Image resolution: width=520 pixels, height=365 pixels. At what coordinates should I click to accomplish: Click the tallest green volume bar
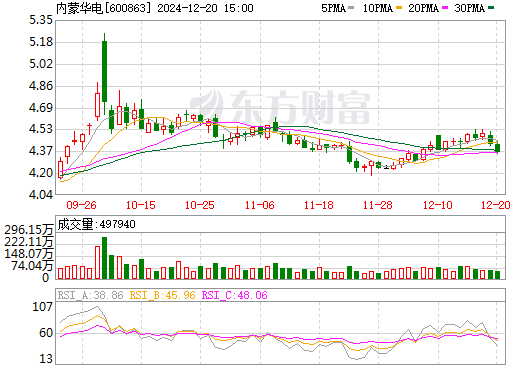(x=104, y=258)
